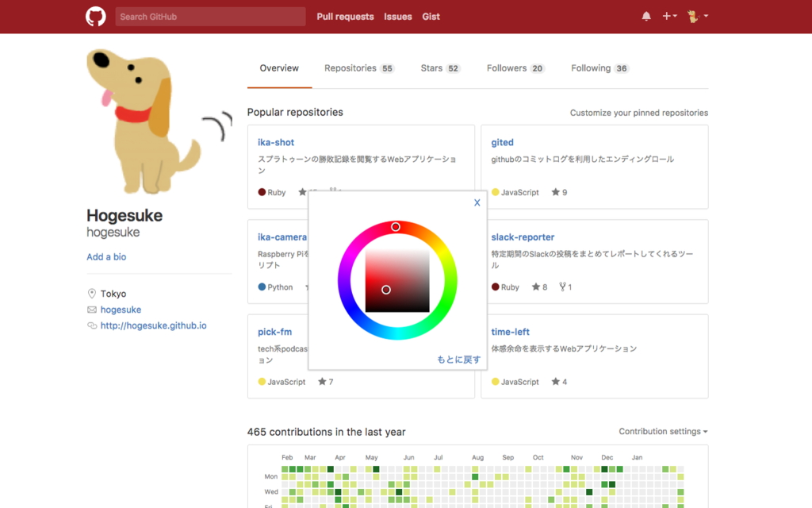Click the star icon on pick-fm
Image resolution: width=812 pixels, height=508 pixels.
tap(322, 382)
